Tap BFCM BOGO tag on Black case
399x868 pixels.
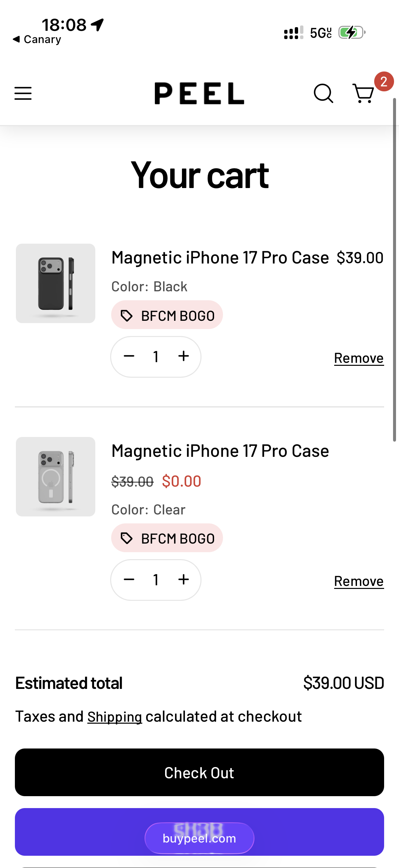167,315
